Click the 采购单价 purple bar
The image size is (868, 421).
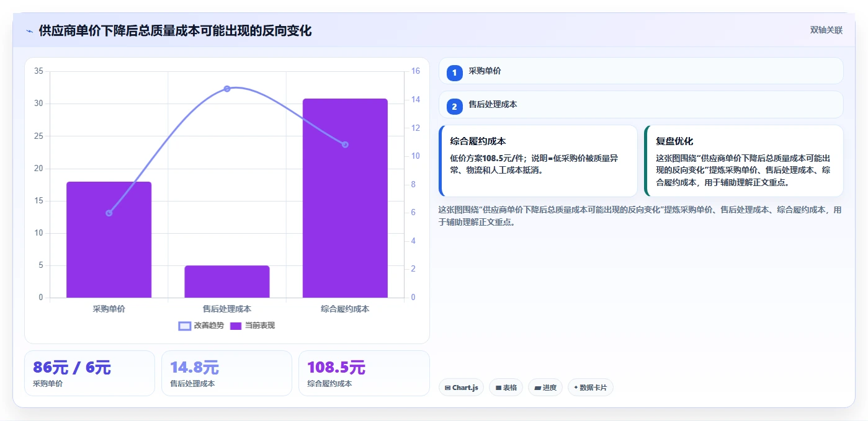[109, 240]
